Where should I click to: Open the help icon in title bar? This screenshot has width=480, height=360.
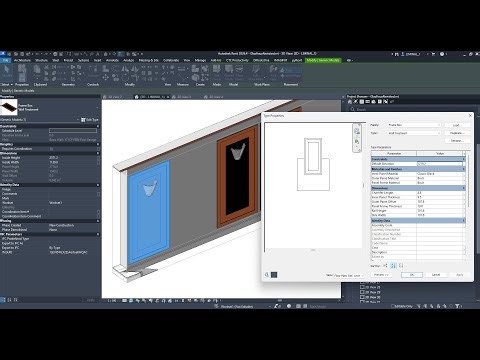point(442,54)
